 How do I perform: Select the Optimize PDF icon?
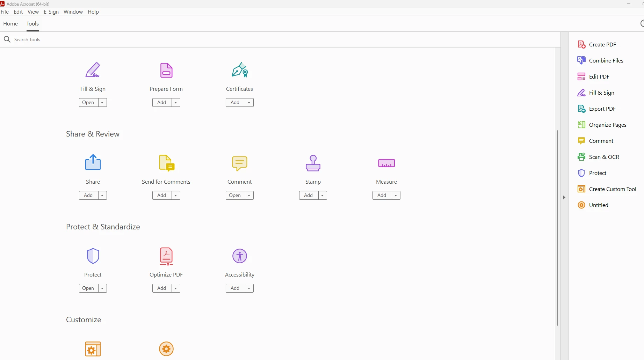pos(166,256)
